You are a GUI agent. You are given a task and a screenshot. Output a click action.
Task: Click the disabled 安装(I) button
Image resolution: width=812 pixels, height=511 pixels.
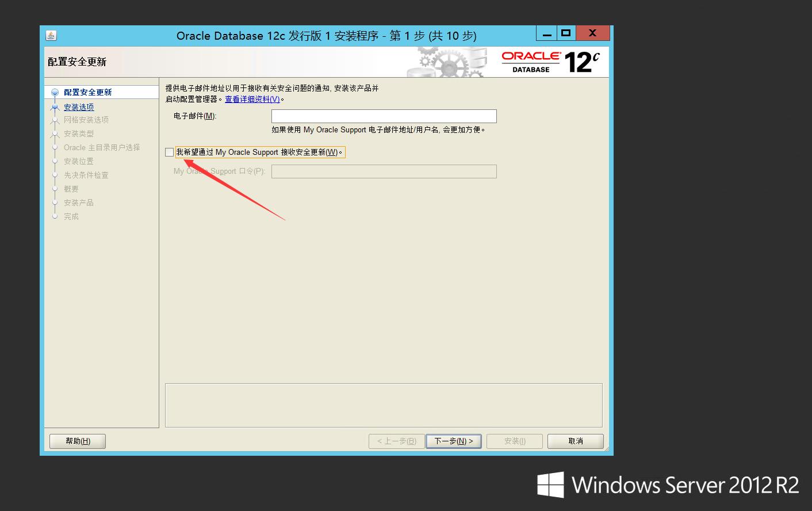(x=515, y=441)
